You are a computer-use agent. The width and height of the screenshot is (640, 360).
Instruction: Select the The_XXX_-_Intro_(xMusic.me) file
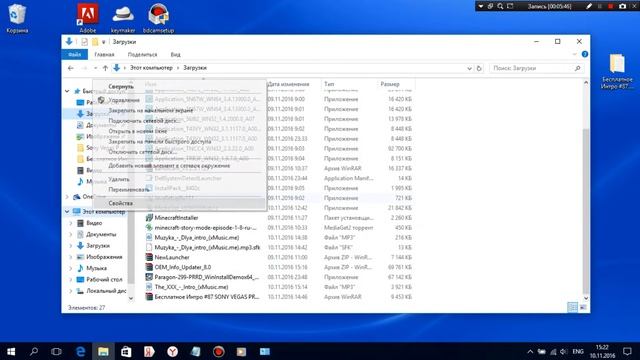click(x=191, y=287)
